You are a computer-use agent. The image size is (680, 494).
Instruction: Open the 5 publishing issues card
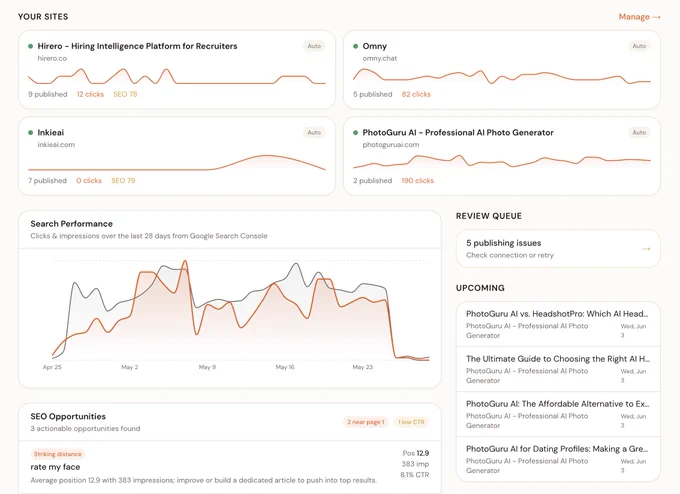coord(558,249)
